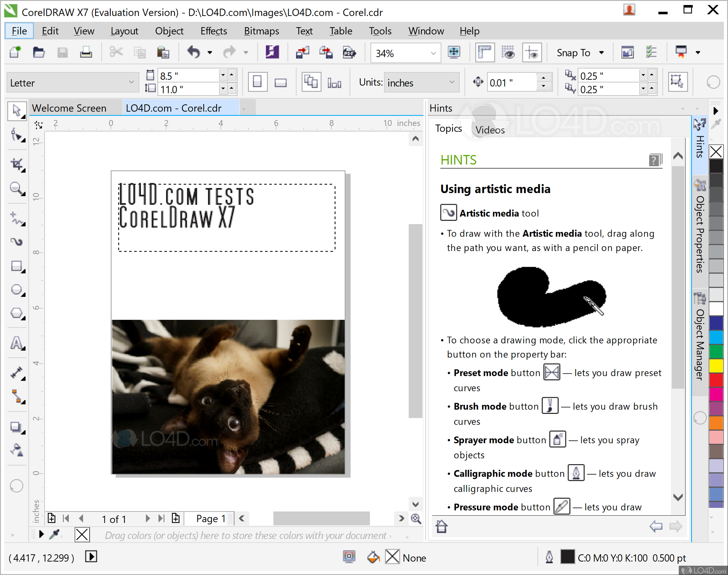Open the Welcome Screen tab
Screen dimensions: 728x575
coord(69,108)
